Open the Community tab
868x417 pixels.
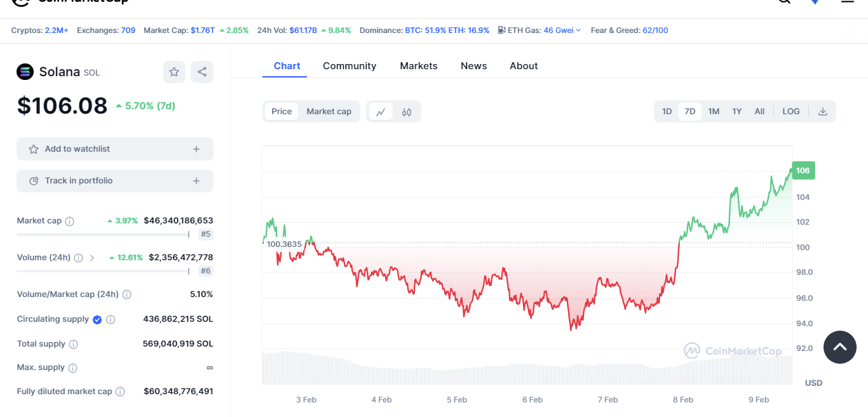[349, 66]
